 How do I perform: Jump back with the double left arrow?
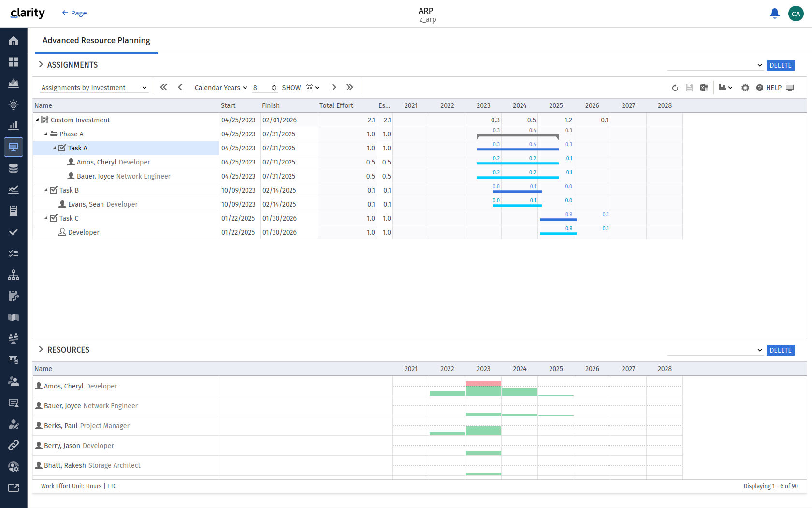pyautogui.click(x=164, y=87)
